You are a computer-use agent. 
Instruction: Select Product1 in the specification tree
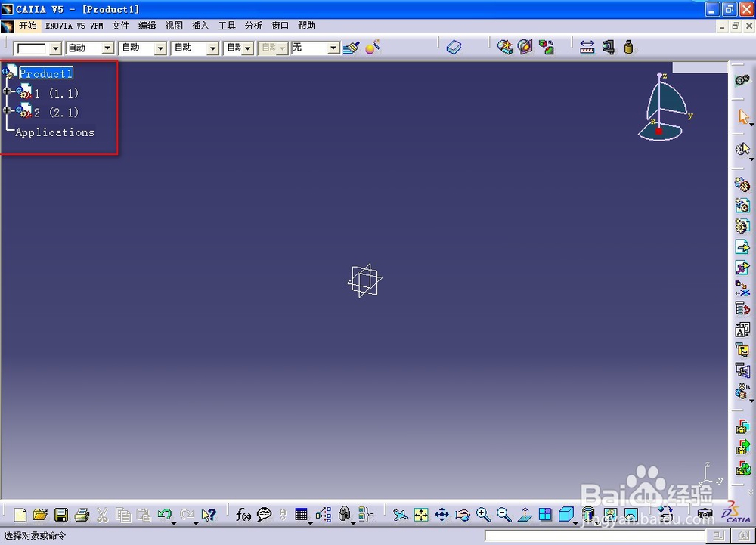(46, 73)
